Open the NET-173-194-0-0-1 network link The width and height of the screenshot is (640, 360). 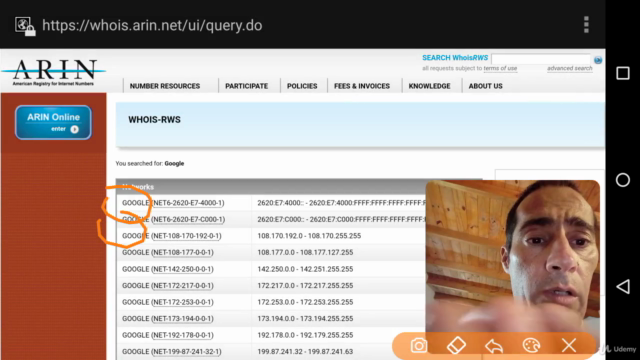(182, 319)
